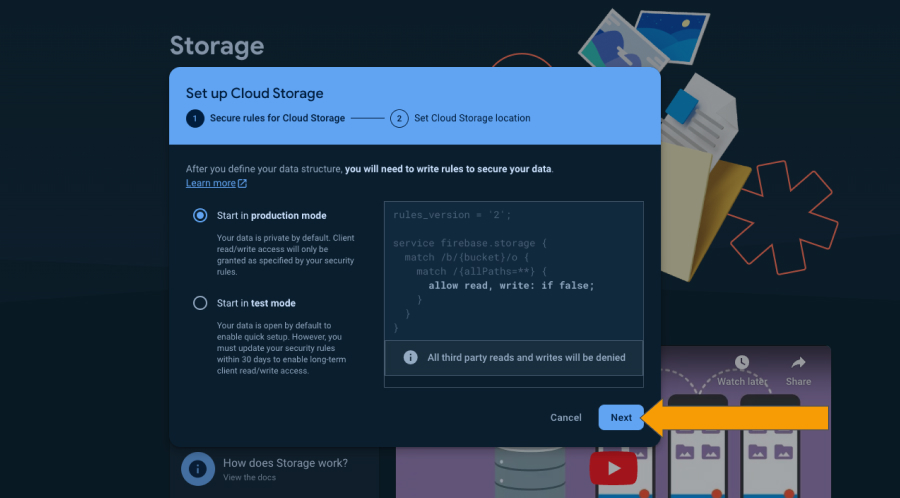Select Start in test mode radio button
The height and width of the screenshot is (498, 900).
coord(200,303)
